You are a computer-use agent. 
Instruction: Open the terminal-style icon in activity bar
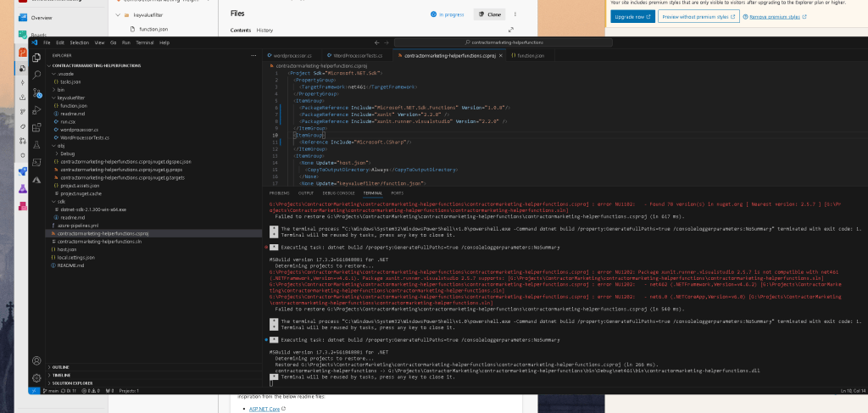(x=36, y=162)
